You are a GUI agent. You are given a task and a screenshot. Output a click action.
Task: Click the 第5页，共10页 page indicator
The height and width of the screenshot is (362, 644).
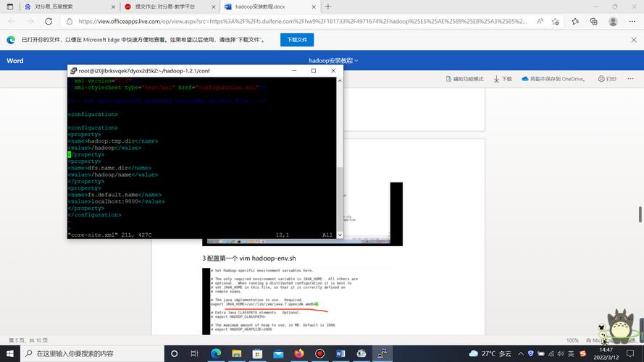tap(28, 340)
